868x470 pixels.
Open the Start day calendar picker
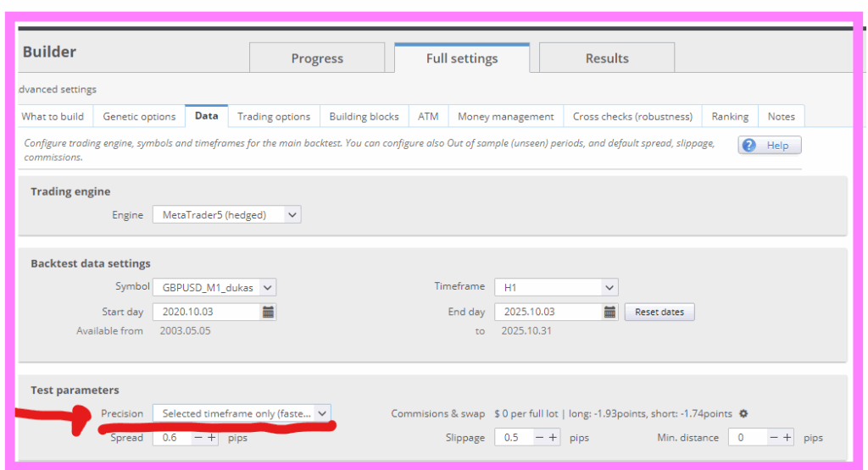(x=268, y=312)
